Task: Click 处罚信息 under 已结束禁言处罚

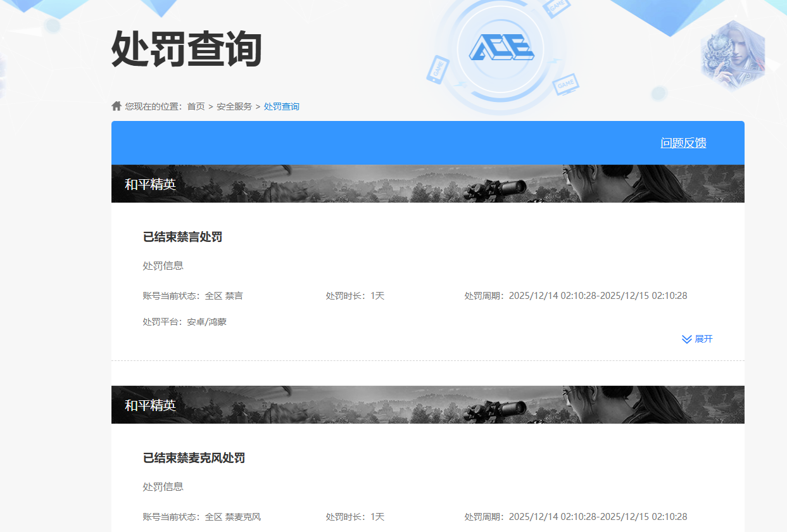Action: (x=163, y=265)
